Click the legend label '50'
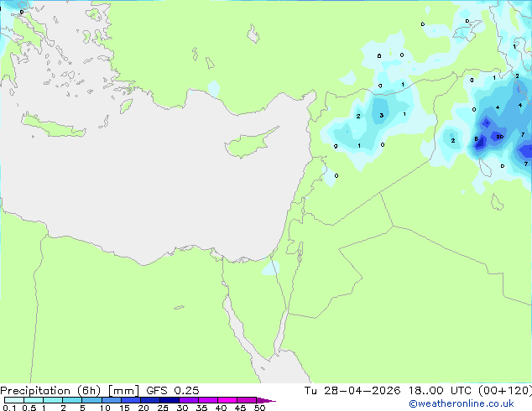The image size is (532, 411). click(x=259, y=408)
